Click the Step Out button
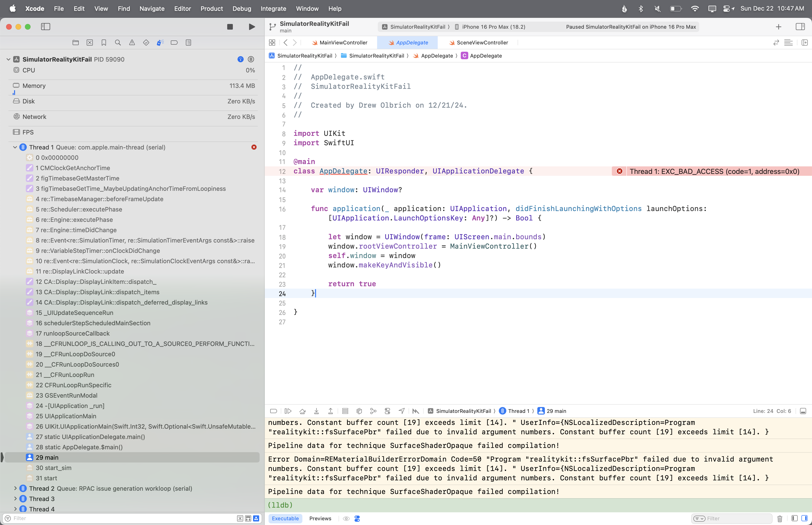 coord(331,411)
